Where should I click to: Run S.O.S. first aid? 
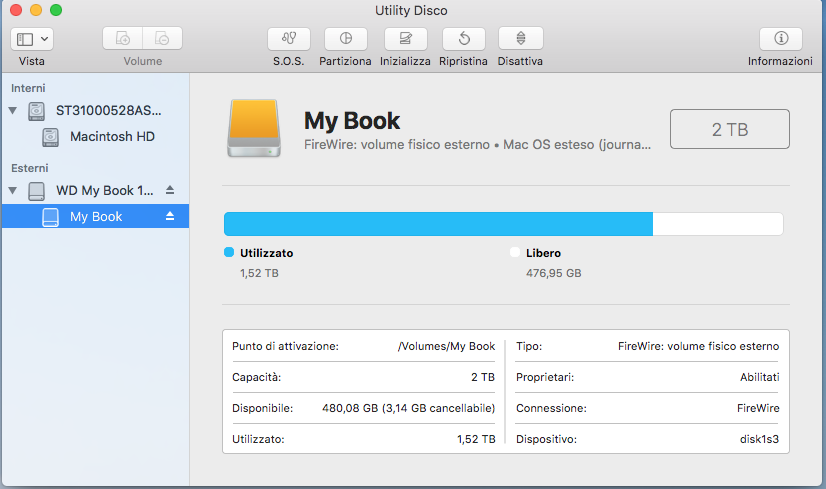click(289, 38)
